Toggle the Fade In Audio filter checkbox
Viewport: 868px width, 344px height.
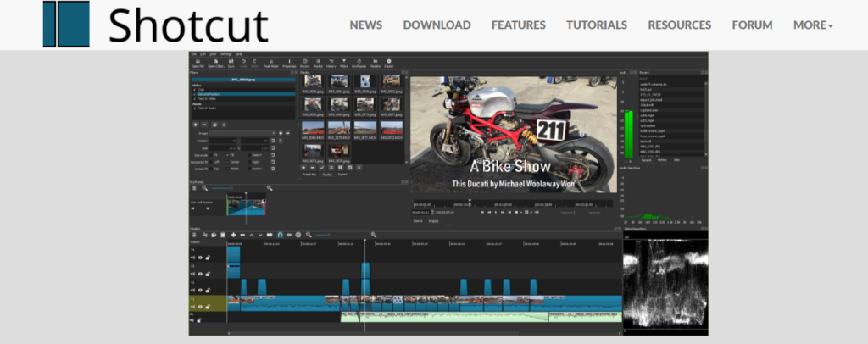point(195,108)
